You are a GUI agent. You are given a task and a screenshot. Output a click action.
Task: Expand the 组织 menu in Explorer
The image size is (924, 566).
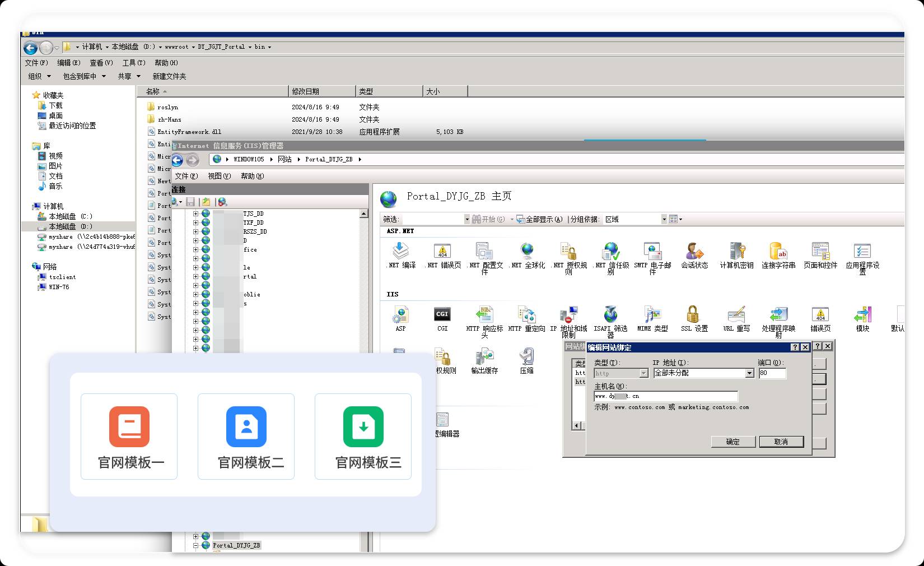click(x=39, y=76)
